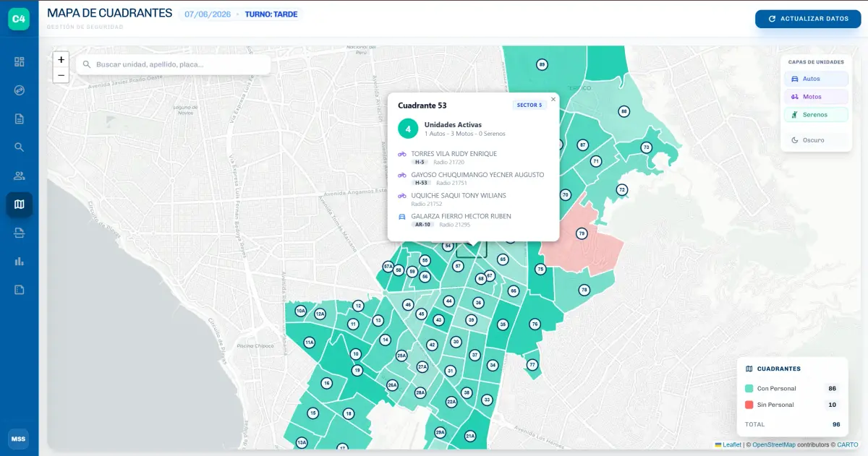The height and width of the screenshot is (456, 868).
Task: Close the Cuadrante 53 popup
Action: (x=553, y=99)
